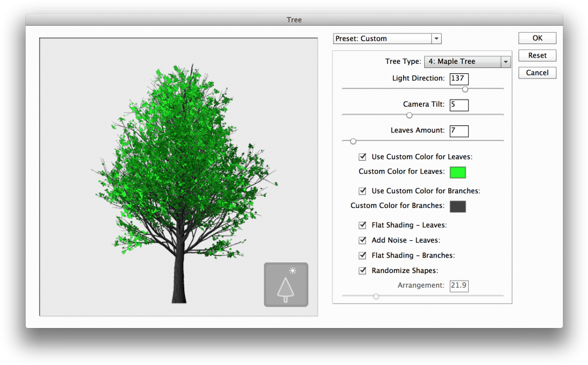Click the sun icon above the tree glyph
This screenshot has height=365, width=588.
click(292, 271)
